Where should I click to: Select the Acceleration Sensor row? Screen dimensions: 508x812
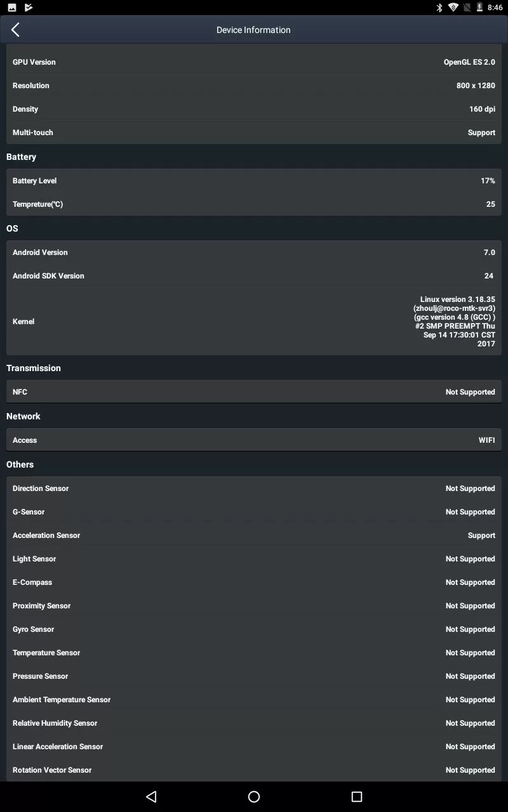pos(254,535)
